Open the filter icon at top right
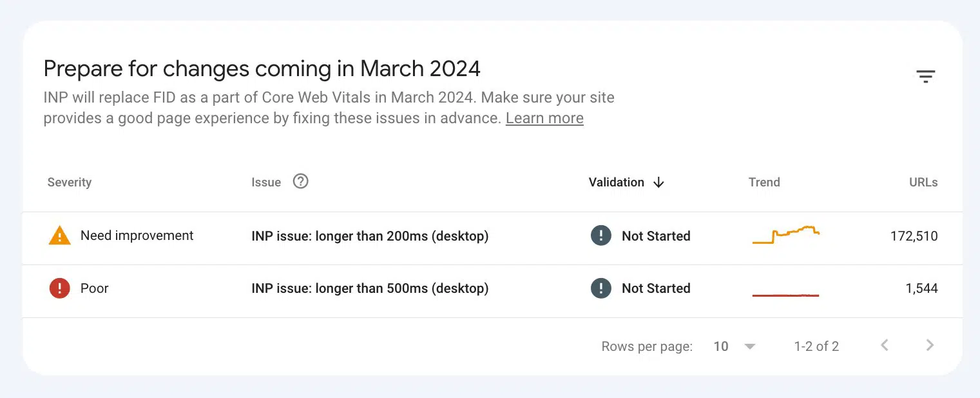The image size is (980, 398). point(926,77)
